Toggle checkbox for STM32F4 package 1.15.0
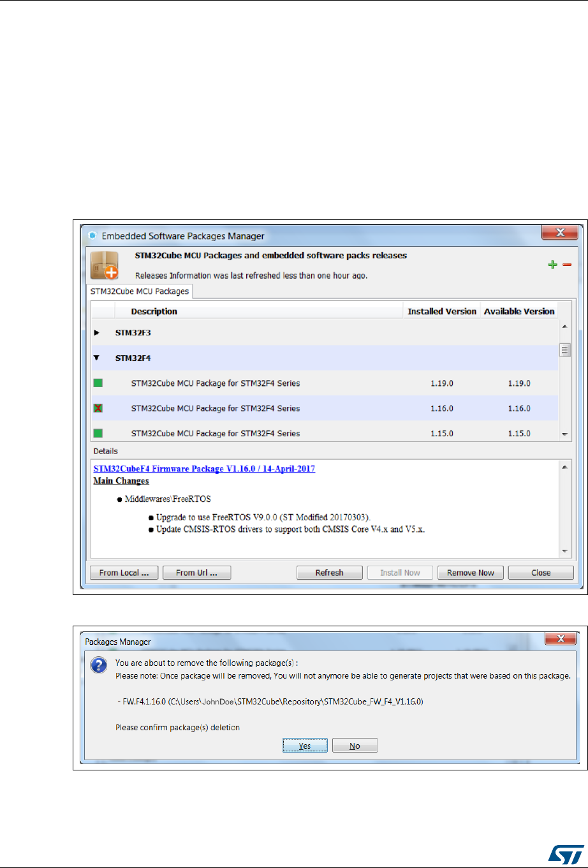This screenshot has height=868, width=588. point(98,433)
